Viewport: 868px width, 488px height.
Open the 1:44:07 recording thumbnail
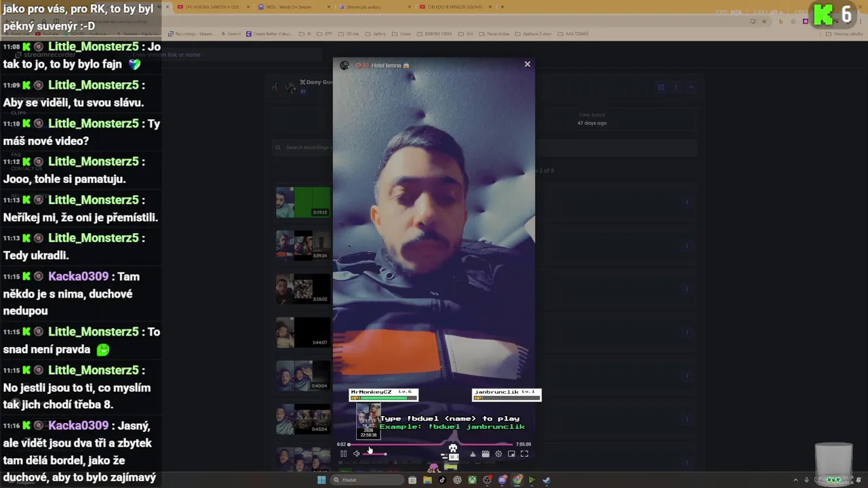(x=303, y=332)
